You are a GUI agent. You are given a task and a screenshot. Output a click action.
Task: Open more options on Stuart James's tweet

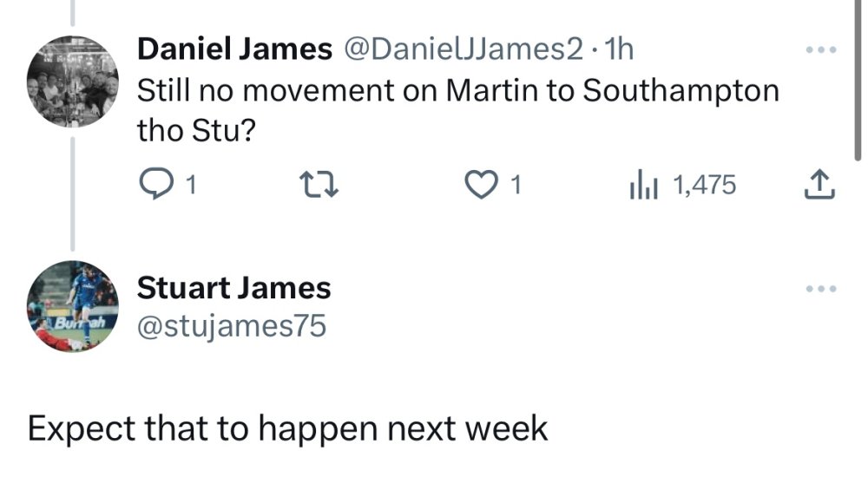820,288
